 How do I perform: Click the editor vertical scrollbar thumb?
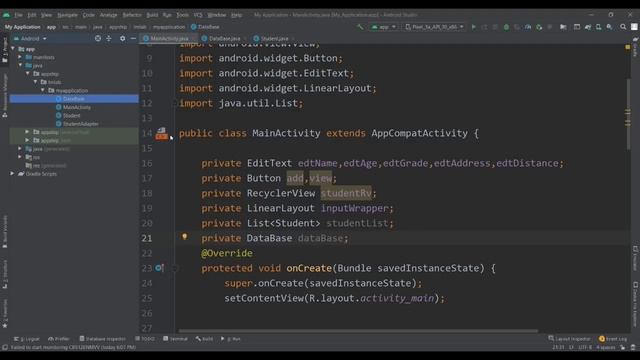pyautogui.click(x=628, y=113)
